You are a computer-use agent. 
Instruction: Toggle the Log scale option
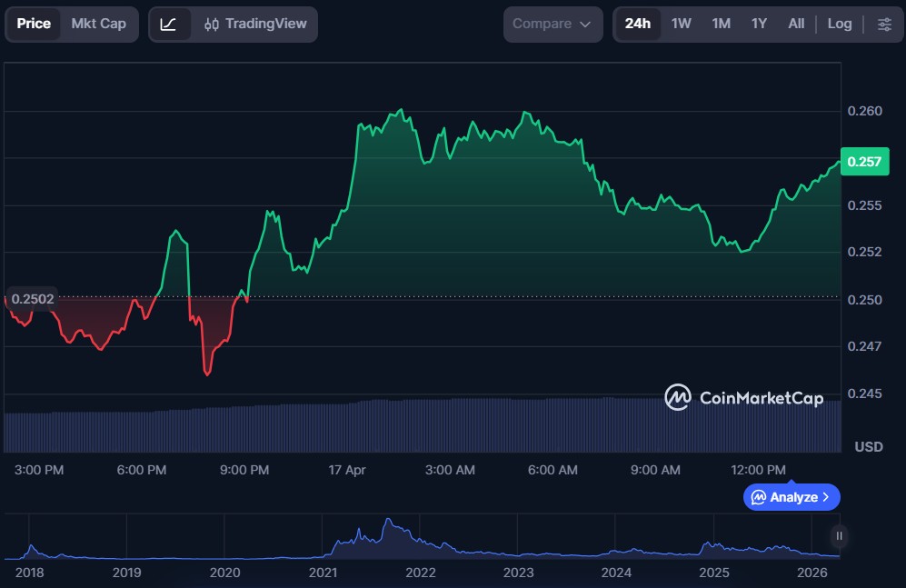(x=840, y=24)
